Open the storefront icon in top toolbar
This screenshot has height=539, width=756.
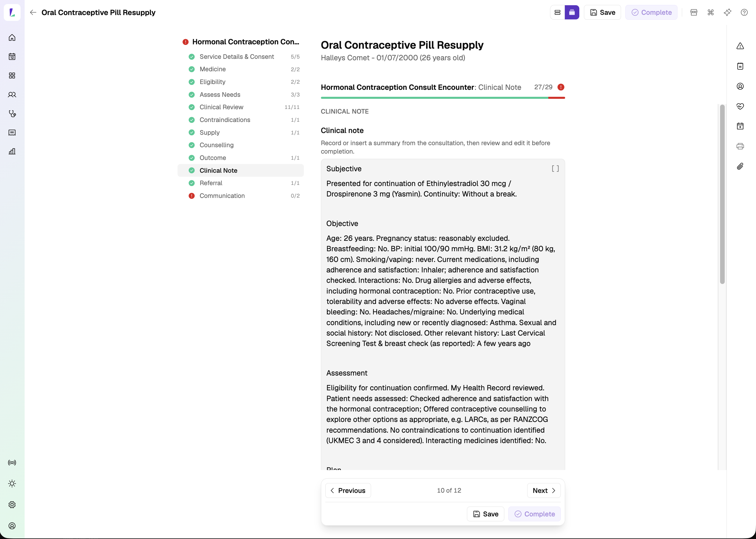click(694, 12)
